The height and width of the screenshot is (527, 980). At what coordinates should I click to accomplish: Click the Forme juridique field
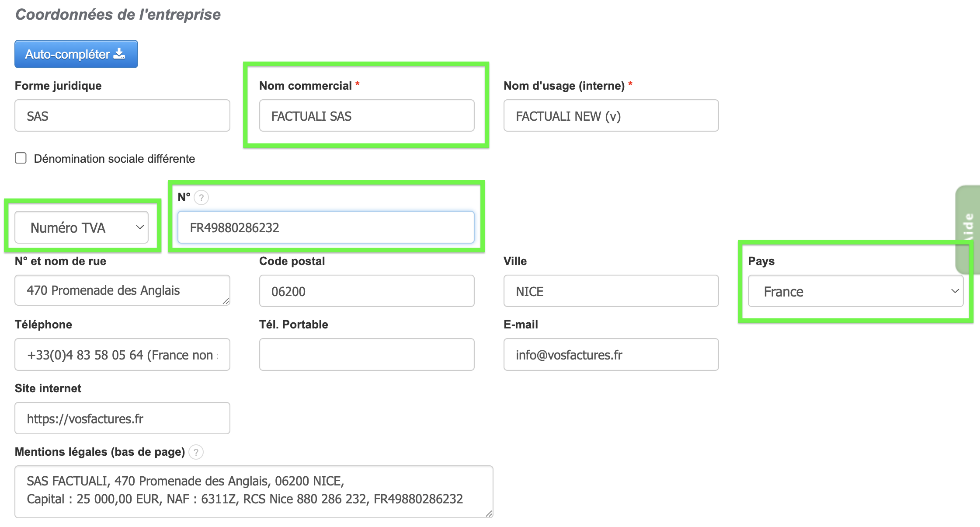[x=122, y=116]
